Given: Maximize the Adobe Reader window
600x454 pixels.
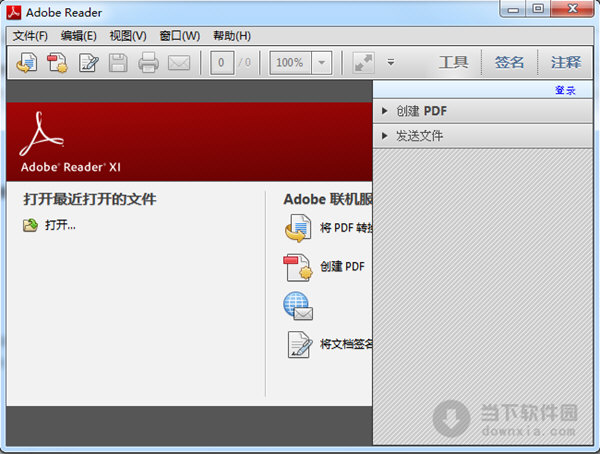Looking at the screenshot, I should coord(538,8).
